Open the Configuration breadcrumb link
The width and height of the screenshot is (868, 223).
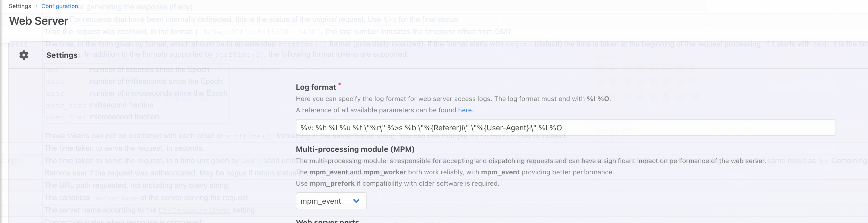pyautogui.click(x=60, y=6)
